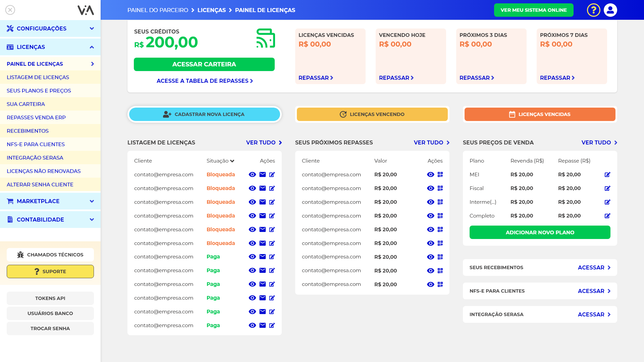Screen dimensions: 644x362
Task: Click the yellow Suporte button
Action: click(x=50, y=271)
